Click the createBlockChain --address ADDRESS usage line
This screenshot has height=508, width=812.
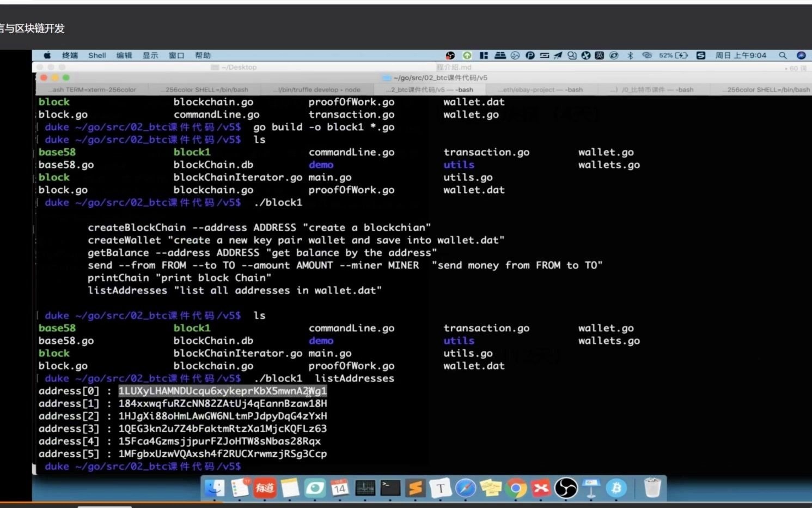click(259, 227)
